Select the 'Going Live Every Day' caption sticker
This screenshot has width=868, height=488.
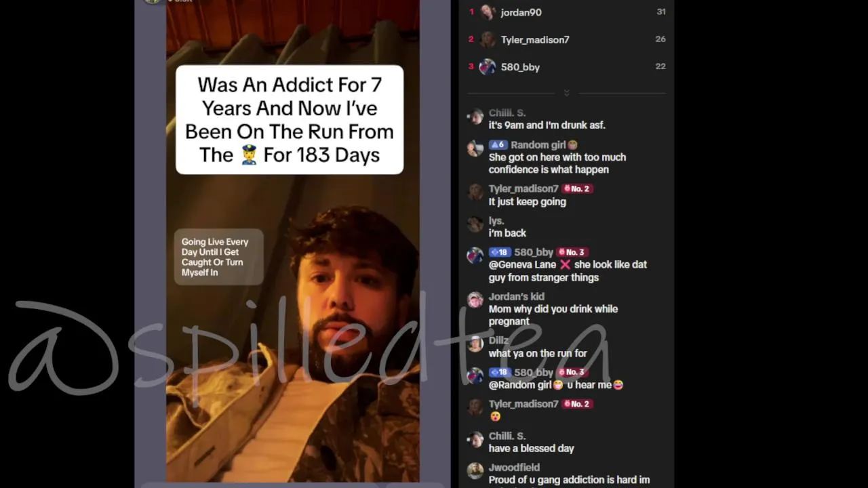coord(218,257)
